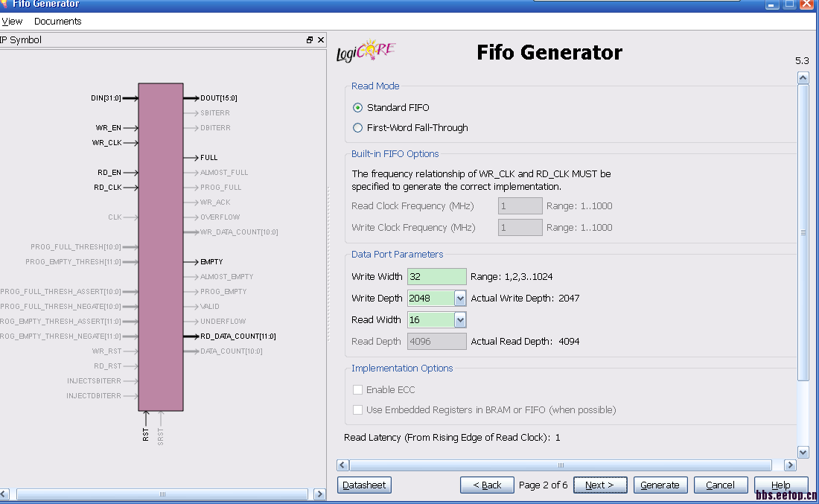
Task: Click RD_EN port label
Action: 109,173
